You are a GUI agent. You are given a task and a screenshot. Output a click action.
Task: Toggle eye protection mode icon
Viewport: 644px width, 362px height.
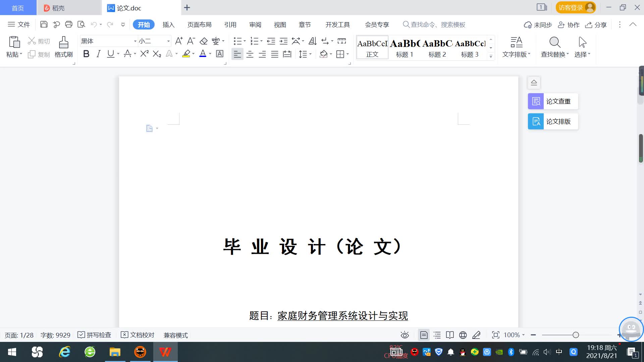tap(405, 335)
